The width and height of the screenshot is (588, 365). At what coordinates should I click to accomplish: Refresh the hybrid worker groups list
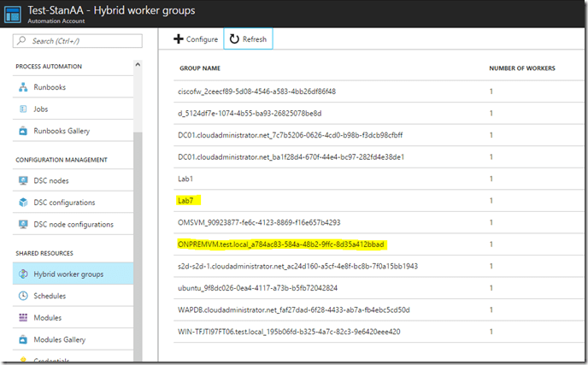pyautogui.click(x=248, y=39)
